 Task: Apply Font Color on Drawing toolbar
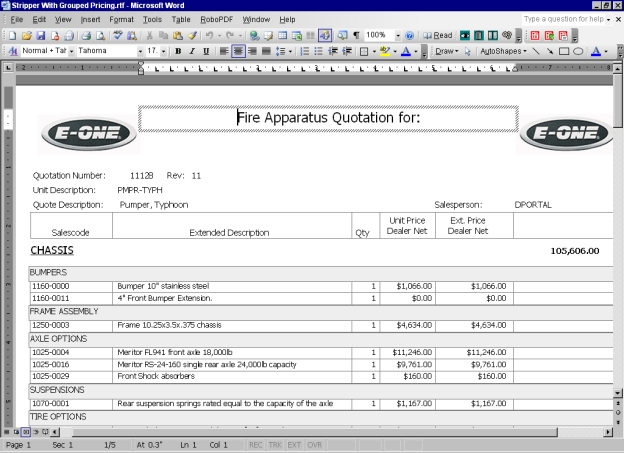tap(596, 51)
